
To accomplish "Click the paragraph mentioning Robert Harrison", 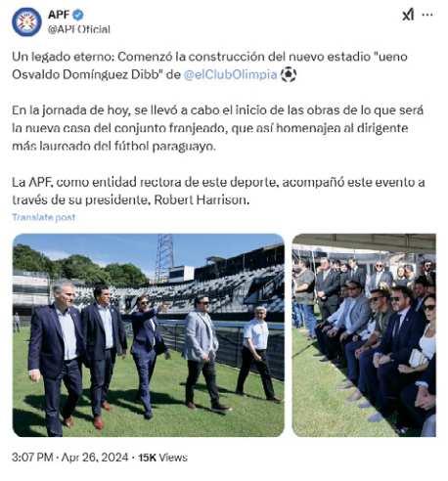I will (x=218, y=191).
